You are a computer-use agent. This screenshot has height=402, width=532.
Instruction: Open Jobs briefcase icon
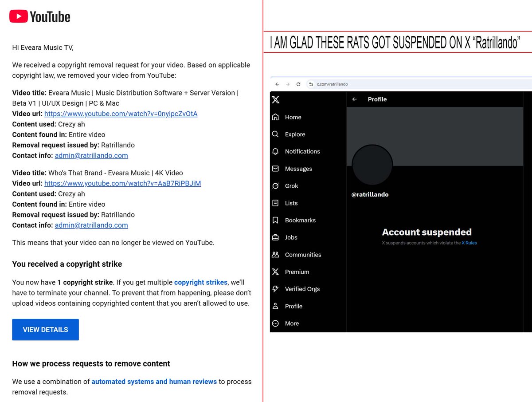275,237
